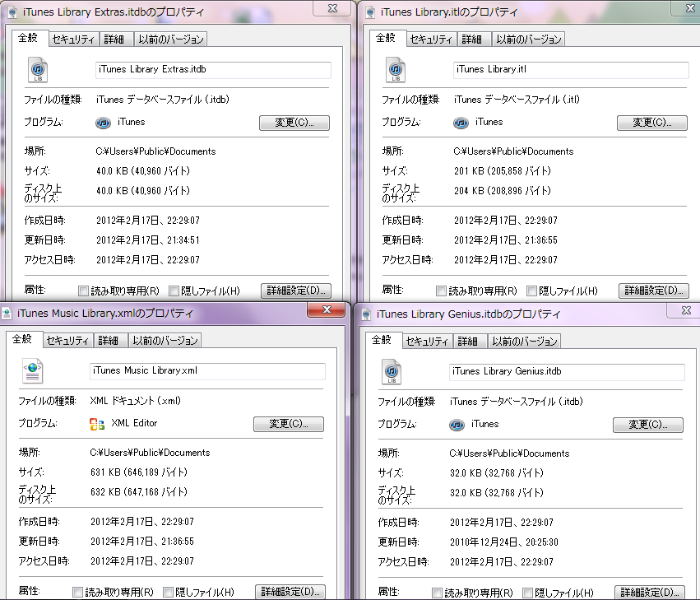The width and height of the screenshot is (700, 600).
Task: Switch to 以前のバージョン tab in the Extras.itdb window
Action: pos(171,40)
